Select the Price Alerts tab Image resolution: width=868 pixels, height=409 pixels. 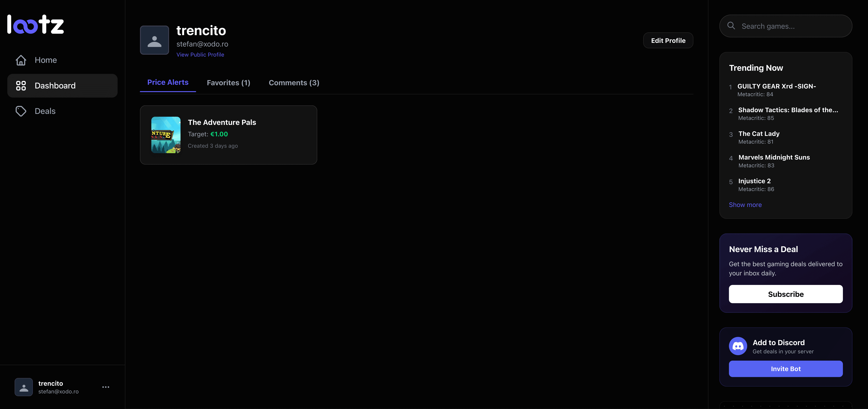coord(168,83)
